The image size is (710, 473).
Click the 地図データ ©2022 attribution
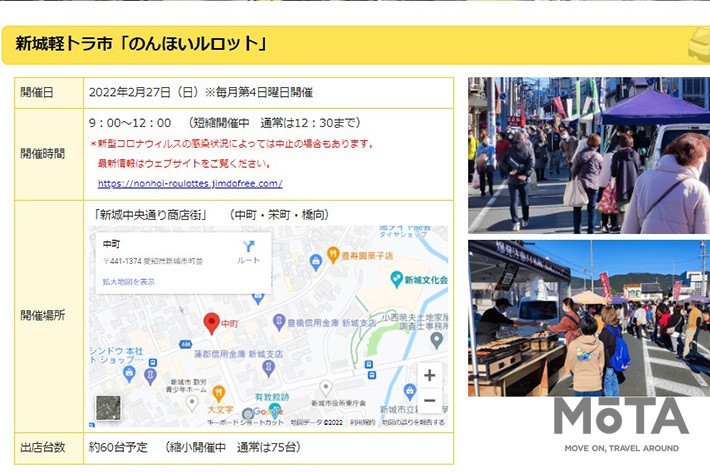click(317, 422)
